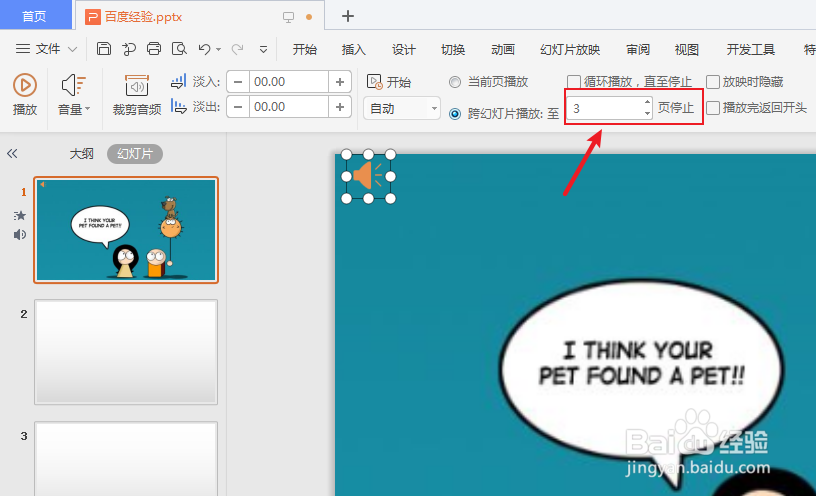Image resolution: width=816 pixels, height=496 pixels.
Task: Click the Play audio icon
Action: pyautogui.click(x=24, y=85)
